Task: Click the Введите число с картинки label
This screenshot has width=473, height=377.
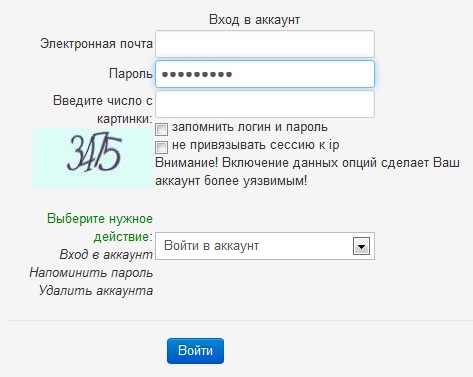Action: coord(103,109)
